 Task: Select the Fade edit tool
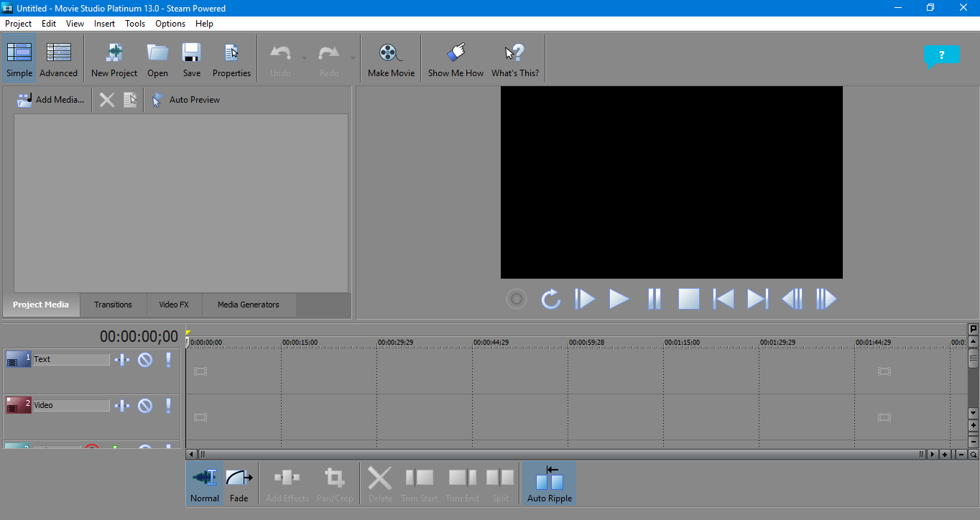239,483
